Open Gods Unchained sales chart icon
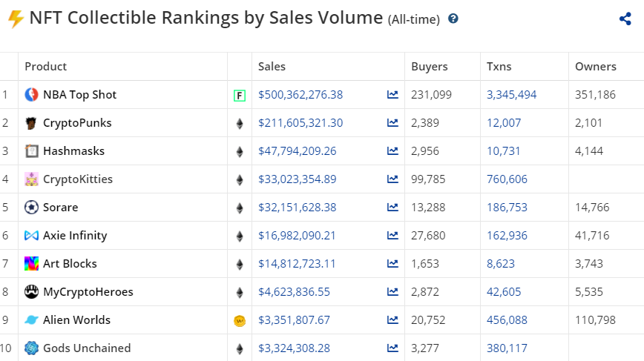644x361 pixels. coord(392,348)
